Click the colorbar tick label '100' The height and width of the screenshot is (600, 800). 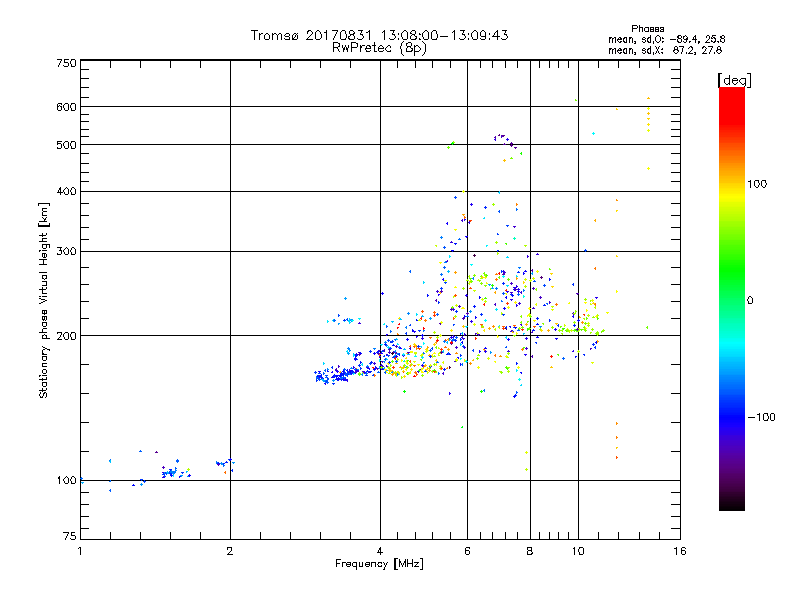pos(757,184)
